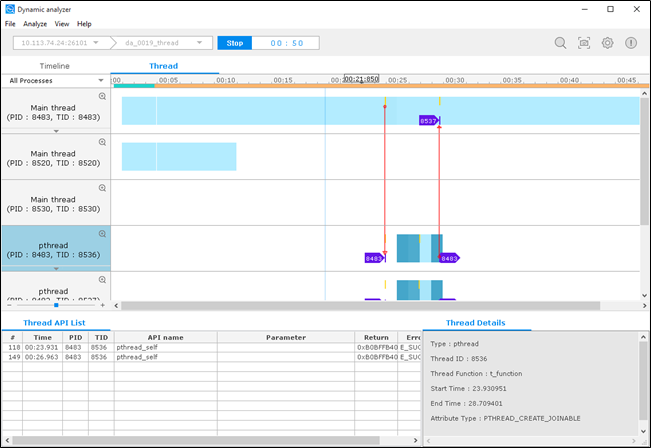
Task: Open the View menu
Action: point(62,23)
